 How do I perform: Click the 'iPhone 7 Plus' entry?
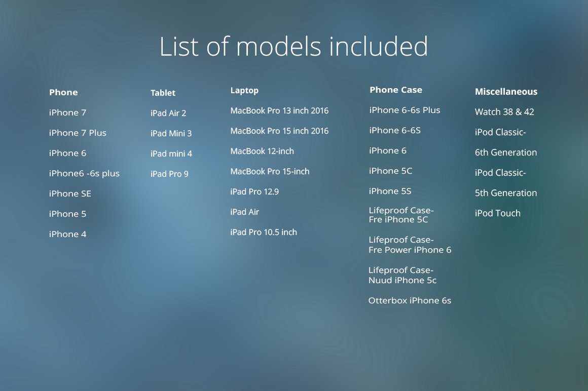click(78, 133)
